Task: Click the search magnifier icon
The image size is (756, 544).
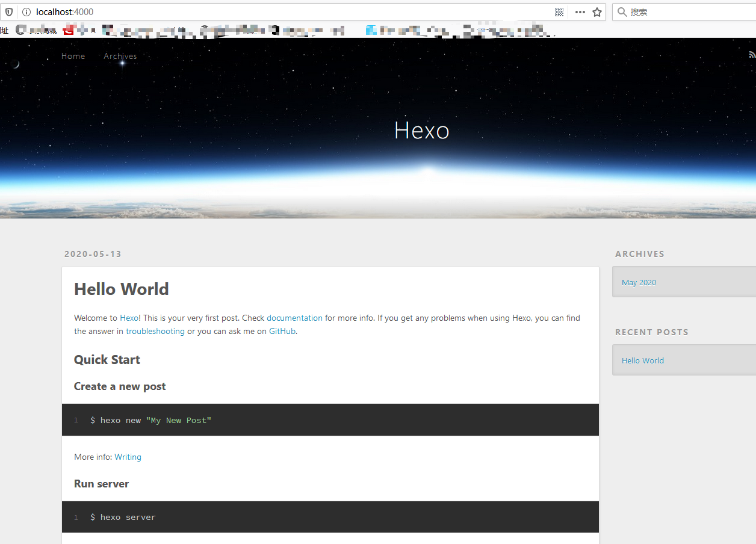Action: point(622,12)
